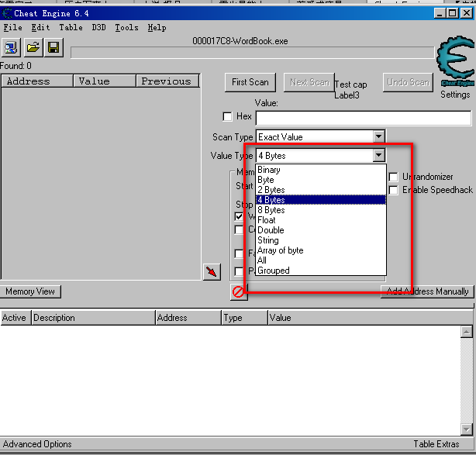The image size is (476, 455).
Task: Click the red no-entry clear list icon
Action: 238,291
